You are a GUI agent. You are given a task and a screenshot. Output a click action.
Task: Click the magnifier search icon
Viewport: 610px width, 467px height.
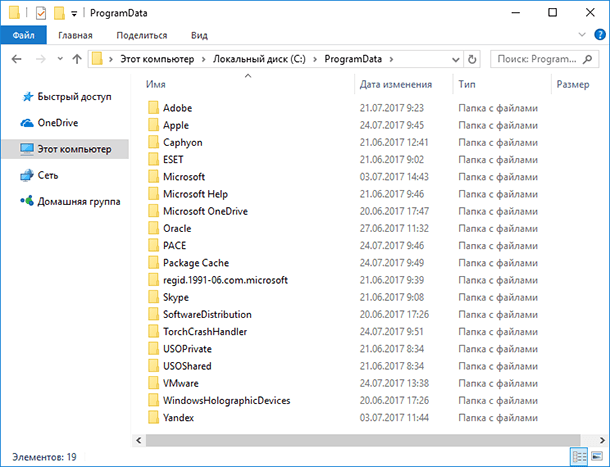coord(587,59)
